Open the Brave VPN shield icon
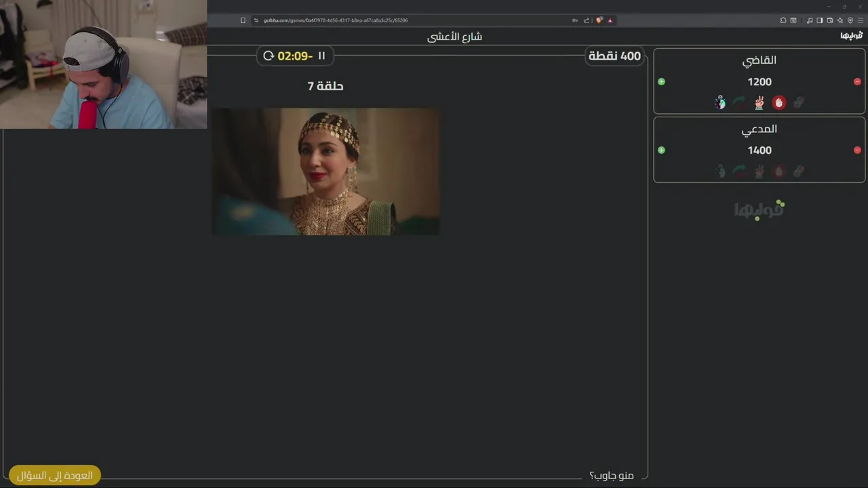Screen dimensions: 868x488 pos(850,20)
